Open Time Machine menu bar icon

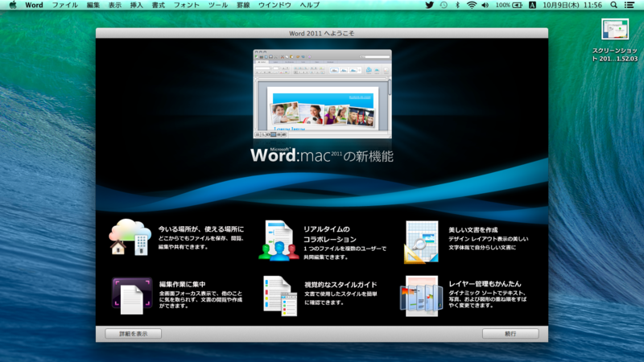pos(444,5)
